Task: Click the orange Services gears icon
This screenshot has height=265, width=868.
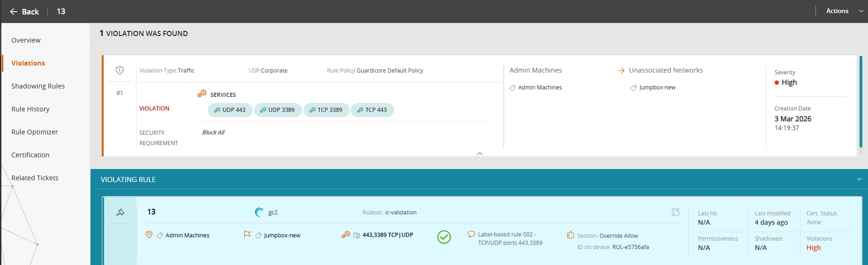Action: [x=202, y=94]
